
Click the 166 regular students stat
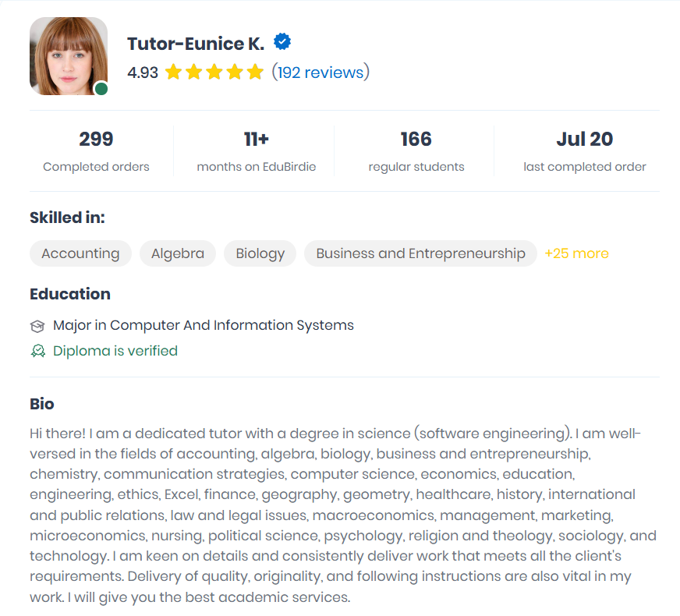click(416, 151)
